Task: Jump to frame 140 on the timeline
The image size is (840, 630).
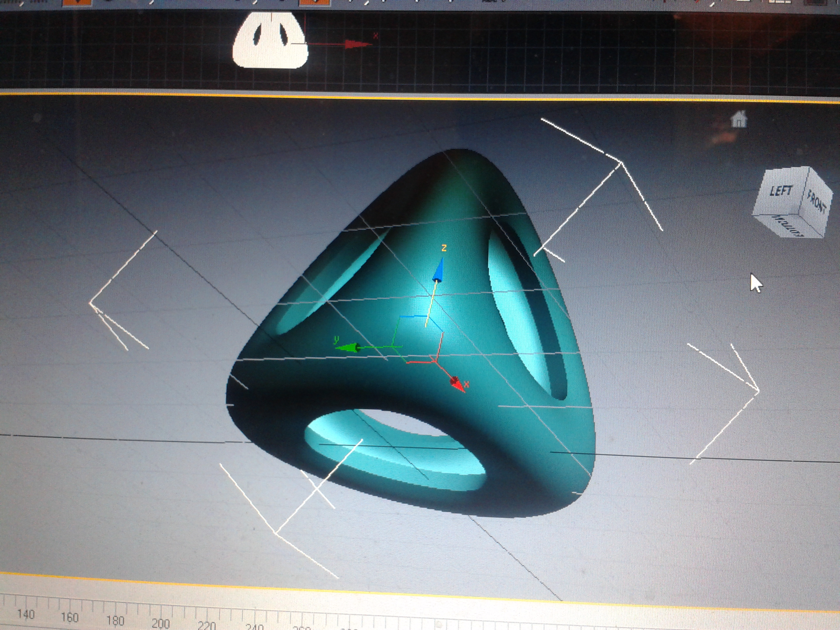Action: [x=26, y=615]
